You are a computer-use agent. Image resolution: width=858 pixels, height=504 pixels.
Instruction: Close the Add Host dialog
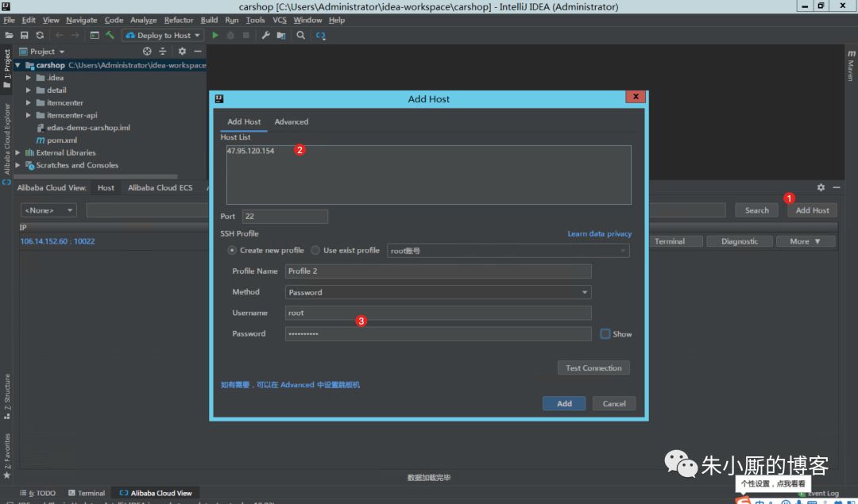(636, 96)
